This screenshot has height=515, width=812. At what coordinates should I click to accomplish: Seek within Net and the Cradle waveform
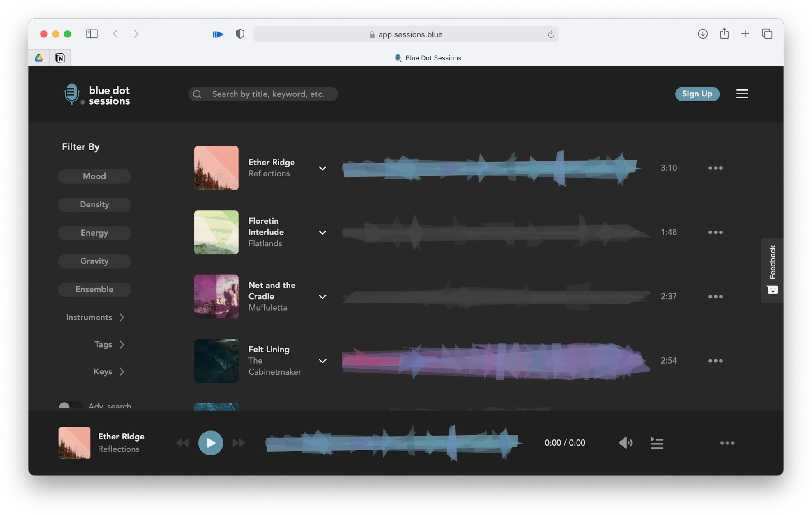coord(495,296)
